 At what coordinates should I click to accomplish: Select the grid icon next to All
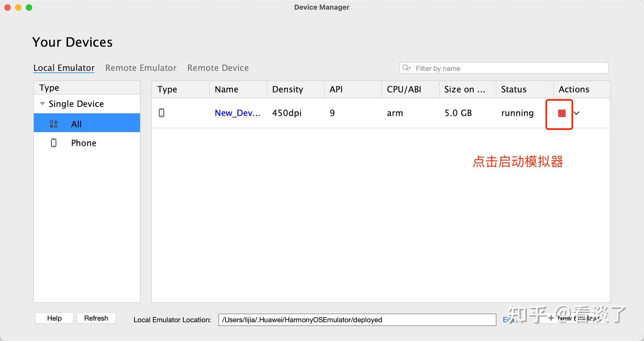click(x=54, y=124)
